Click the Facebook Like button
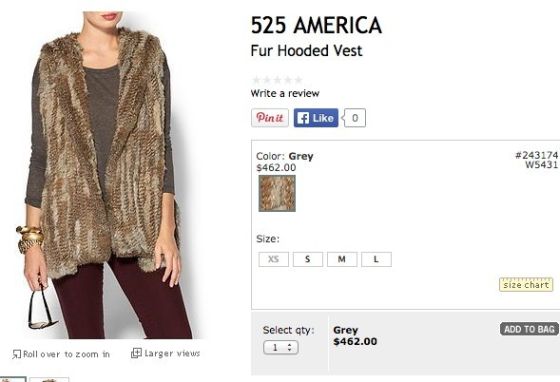The height and width of the screenshot is (382, 560). pos(316,118)
